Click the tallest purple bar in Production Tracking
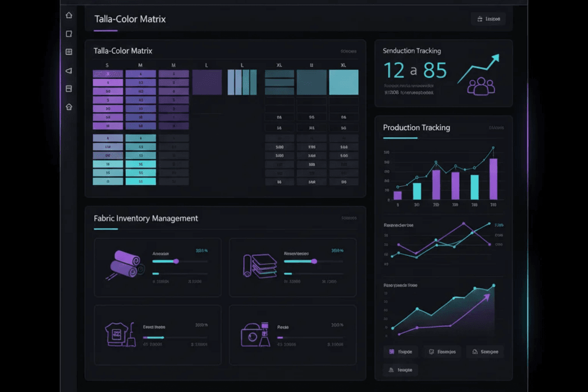 coord(493,178)
